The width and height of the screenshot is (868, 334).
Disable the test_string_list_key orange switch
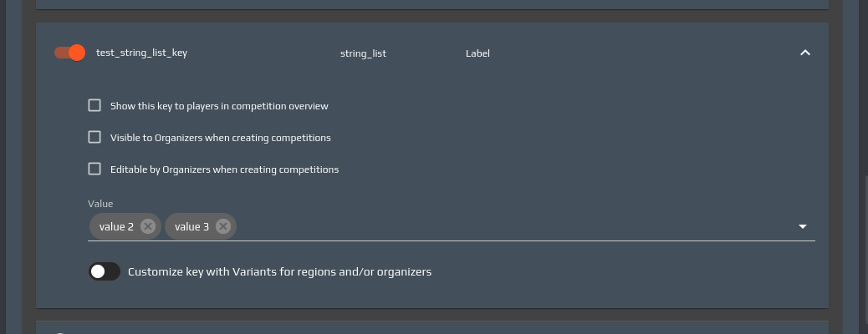pos(70,53)
